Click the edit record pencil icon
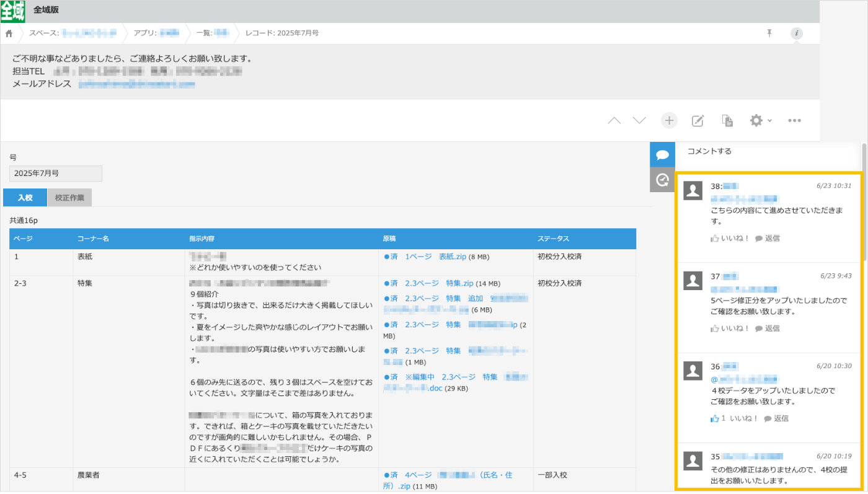Screen dimensions: 868x494 tap(697, 121)
